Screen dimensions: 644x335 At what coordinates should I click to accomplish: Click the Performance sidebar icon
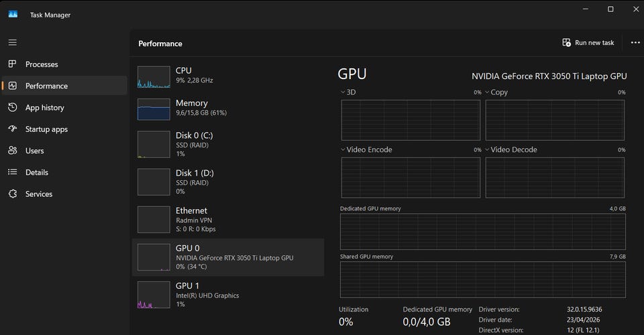point(12,86)
